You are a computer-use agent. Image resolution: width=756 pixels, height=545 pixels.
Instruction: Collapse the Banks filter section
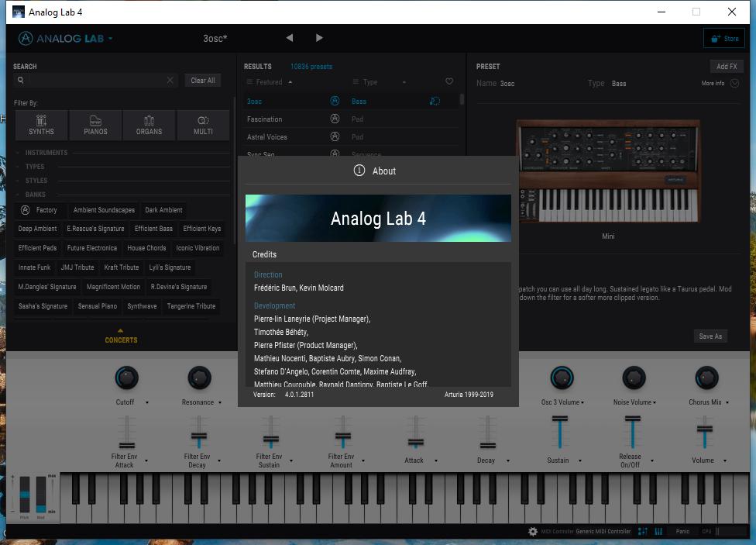tap(18, 195)
